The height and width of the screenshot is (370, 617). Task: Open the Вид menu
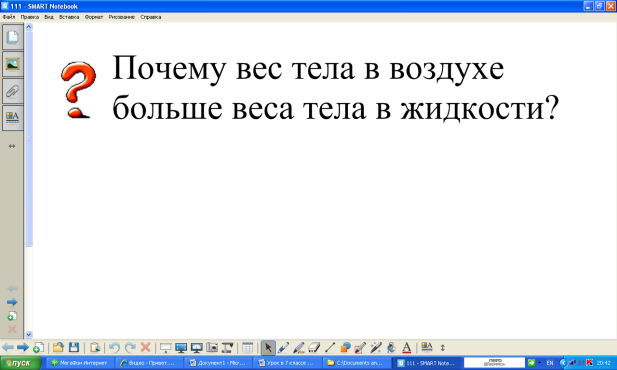click(49, 17)
